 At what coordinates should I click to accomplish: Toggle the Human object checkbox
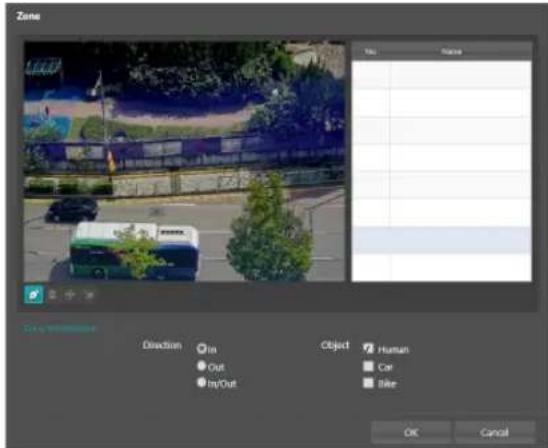point(368,348)
